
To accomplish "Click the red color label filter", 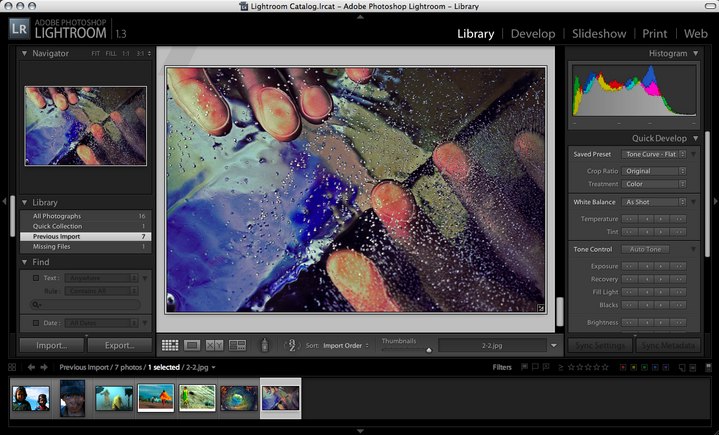I will point(624,367).
